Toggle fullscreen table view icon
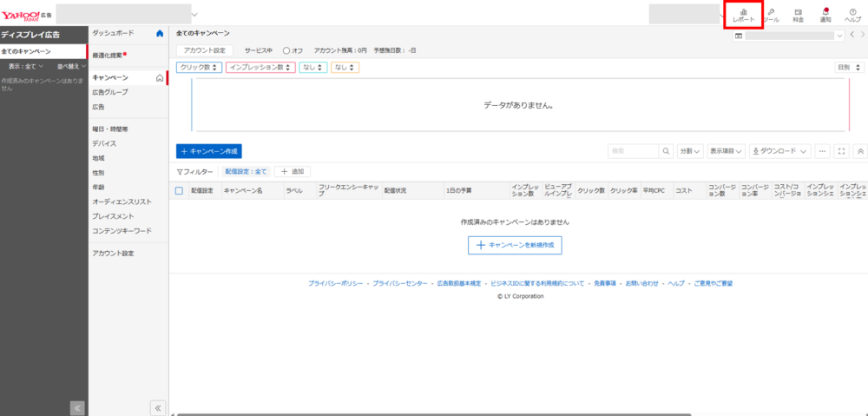Image resolution: width=868 pixels, height=416 pixels. tap(841, 150)
